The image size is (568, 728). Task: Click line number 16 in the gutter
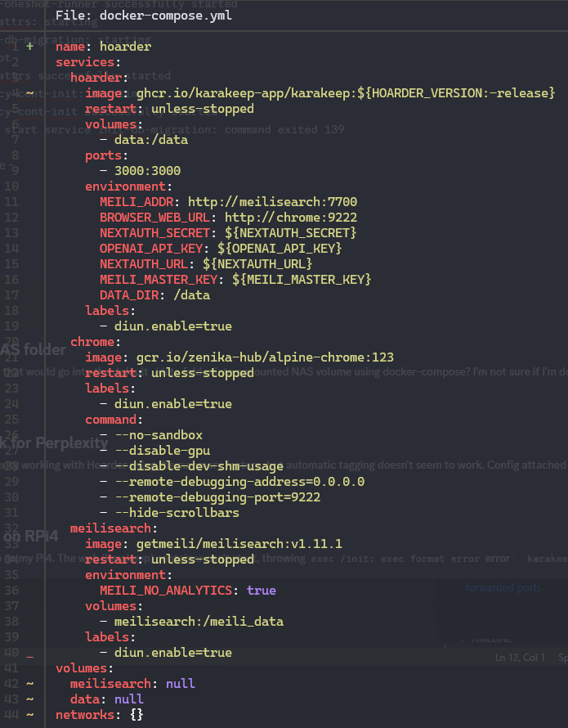(x=11, y=280)
